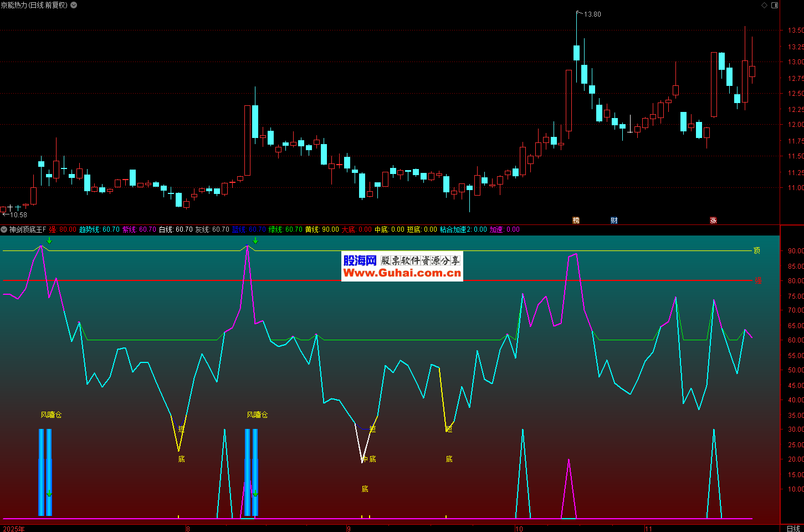Click the first green down arrow at 顶 line
804x532 pixels.
[x=49, y=241]
